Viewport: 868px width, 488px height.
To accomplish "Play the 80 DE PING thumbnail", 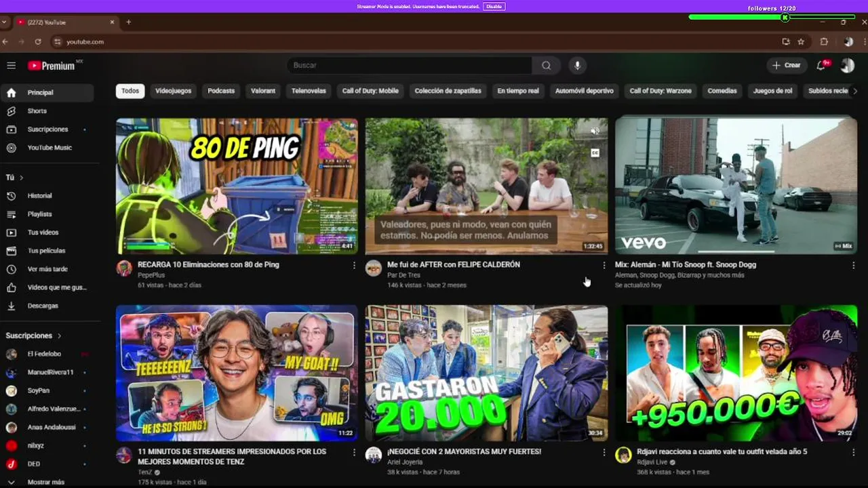I will (237, 186).
